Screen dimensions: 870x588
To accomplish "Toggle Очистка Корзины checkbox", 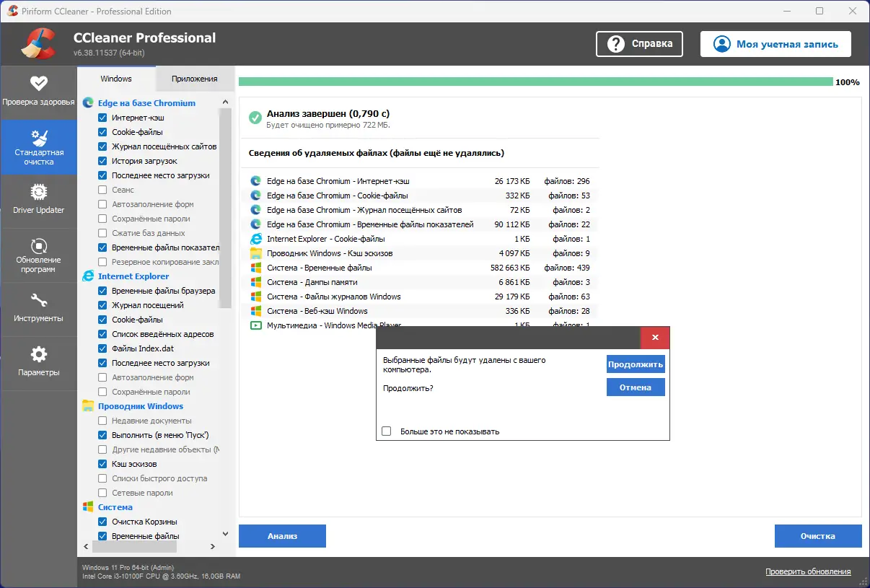I will pyautogui.click(x=102, y=522).
